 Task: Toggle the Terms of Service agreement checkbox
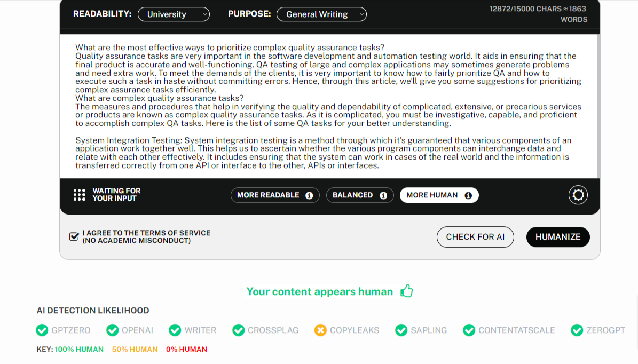tap(75, 236)
